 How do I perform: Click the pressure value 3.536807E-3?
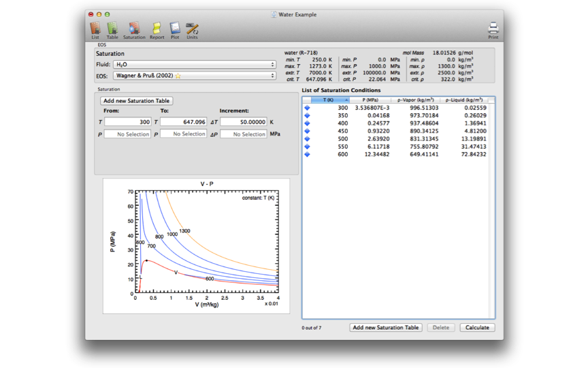coord(372,108)
